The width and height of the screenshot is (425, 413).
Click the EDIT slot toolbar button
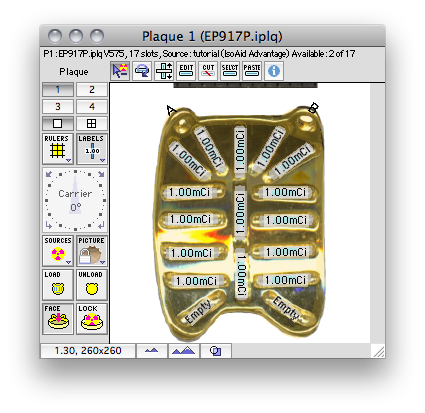click(186, 71)
